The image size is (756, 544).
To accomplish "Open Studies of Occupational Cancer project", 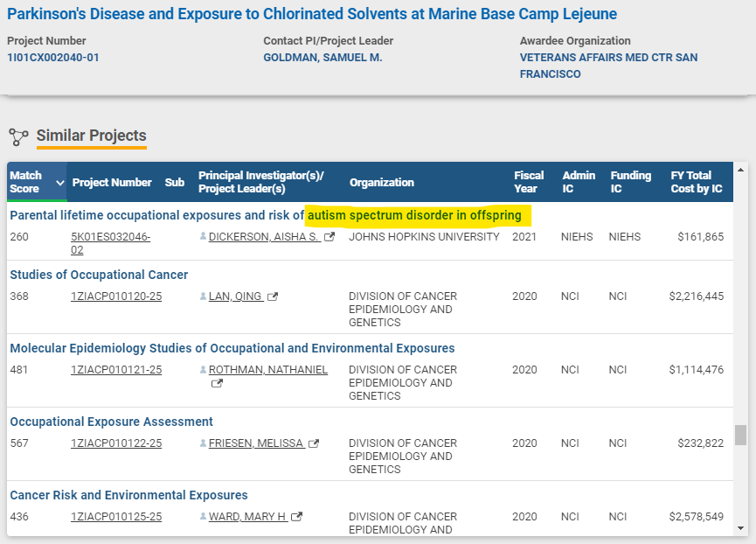I will (x=99, y=275).
